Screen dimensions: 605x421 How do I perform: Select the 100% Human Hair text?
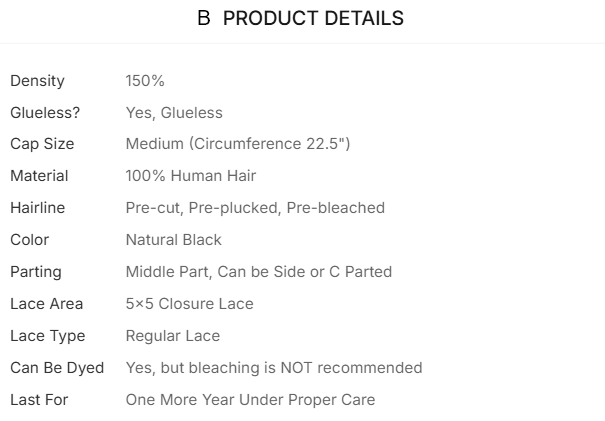coord(191,176)
